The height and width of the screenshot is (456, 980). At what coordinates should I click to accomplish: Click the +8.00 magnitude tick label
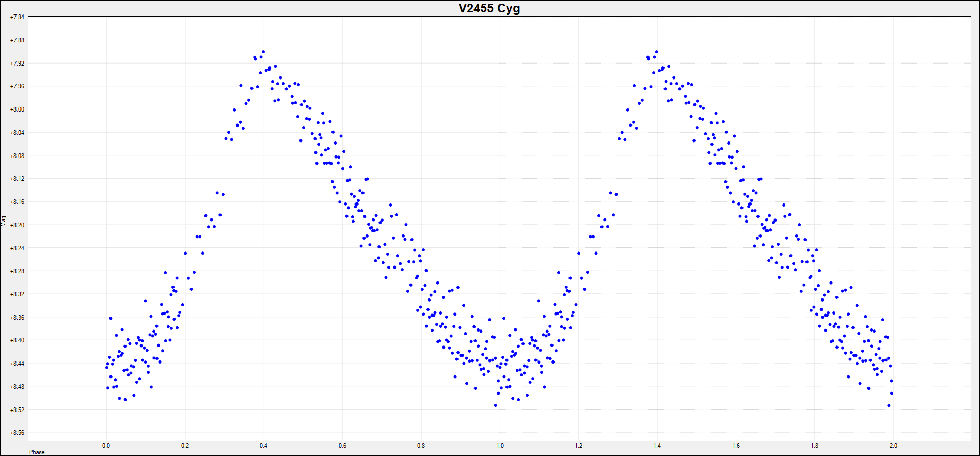(17, 109)
